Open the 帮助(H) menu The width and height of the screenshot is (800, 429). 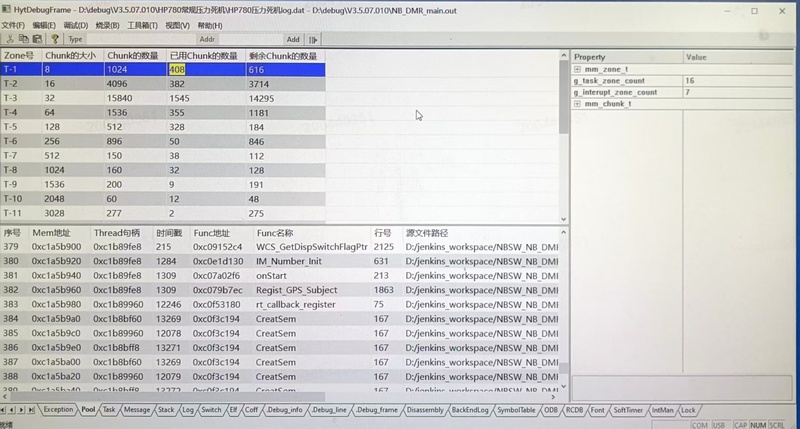pyautogui.click(x=210, y=25)
